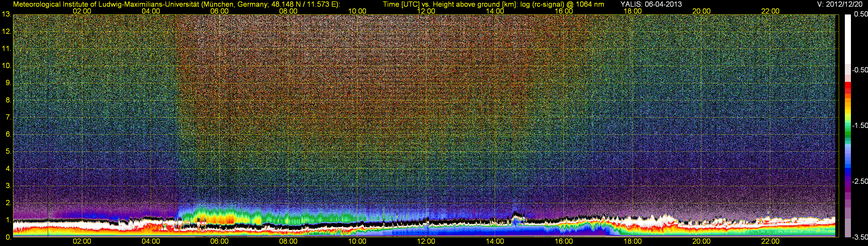868x246 pixels.
Task: Pick the 08:00 tick label along the top axis
Action: click(288, 11)
